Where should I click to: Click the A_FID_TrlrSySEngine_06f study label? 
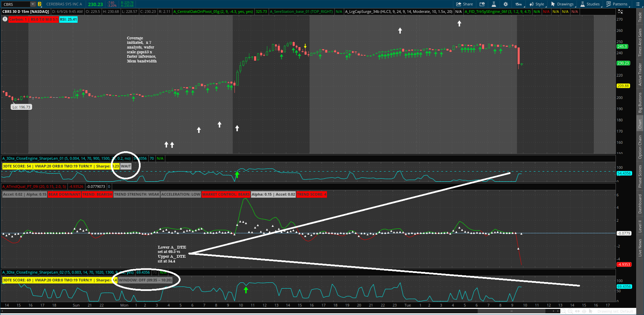click(x=498, y=12)
